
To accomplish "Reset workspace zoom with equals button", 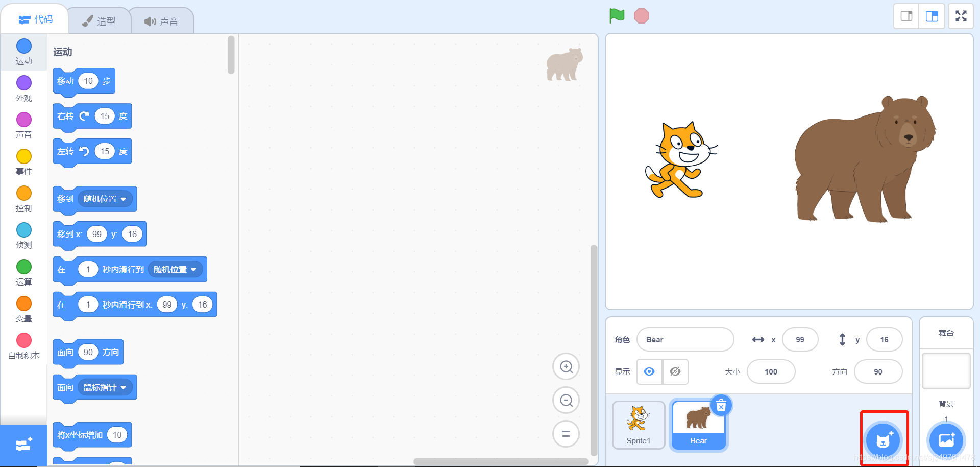I will (566, 434).
